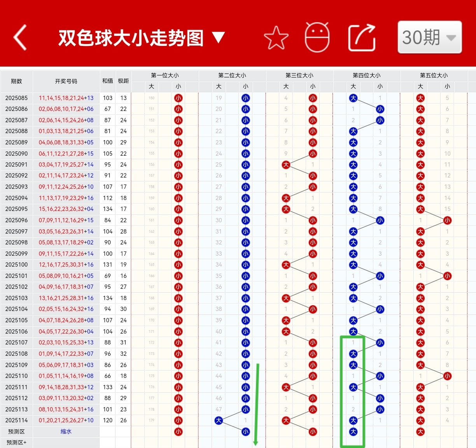Tap the back arrow icon
The height and width of the screenshot is (448, 476).
[x=20, y=37]
